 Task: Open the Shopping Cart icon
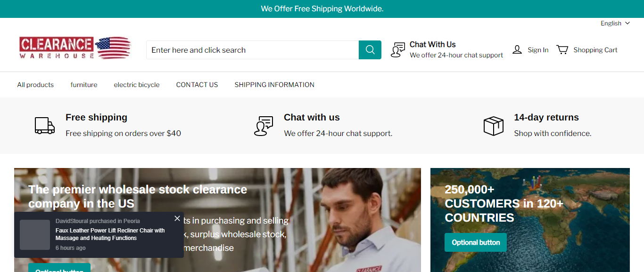coord(562,50)
